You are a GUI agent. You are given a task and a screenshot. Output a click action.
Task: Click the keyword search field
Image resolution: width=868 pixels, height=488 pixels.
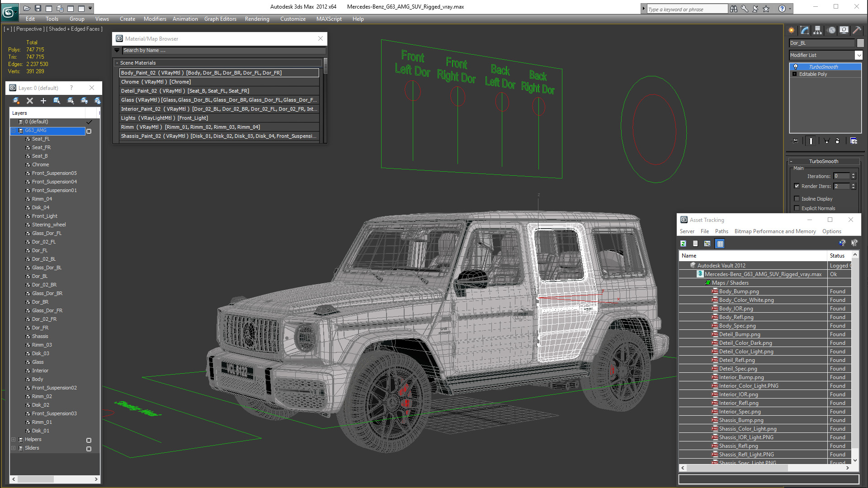(687, 9)
